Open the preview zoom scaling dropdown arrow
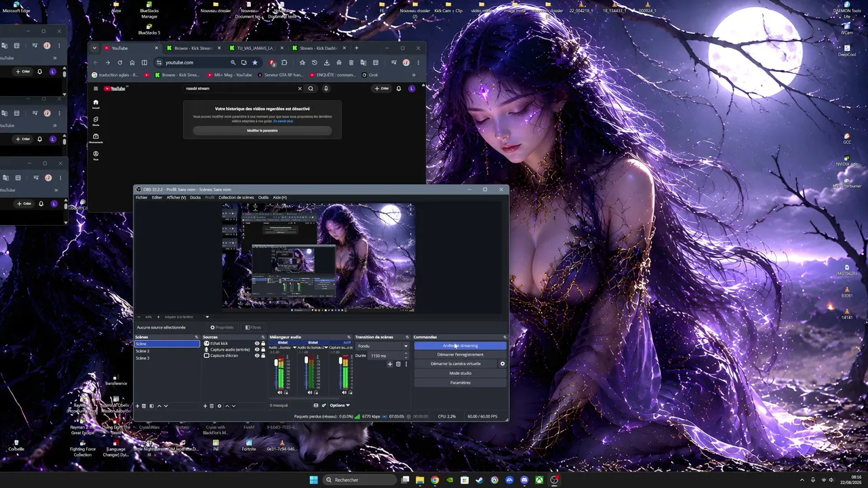 pyautogui.click(x=208, y=317)
